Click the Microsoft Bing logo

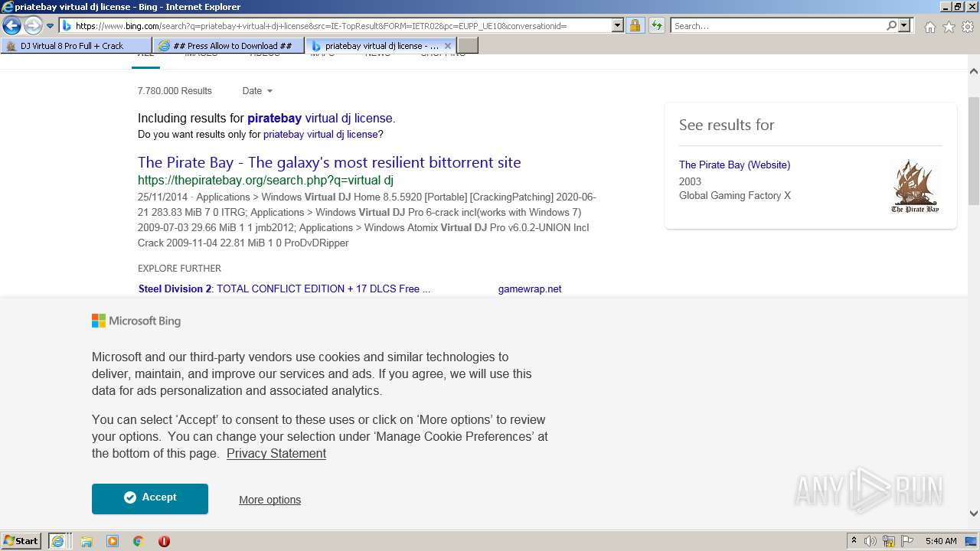click(136, 321)
